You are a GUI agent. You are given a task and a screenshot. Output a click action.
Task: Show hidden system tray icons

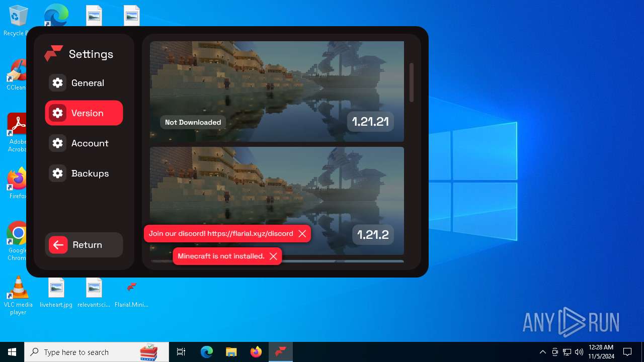(x=542, y=352)
